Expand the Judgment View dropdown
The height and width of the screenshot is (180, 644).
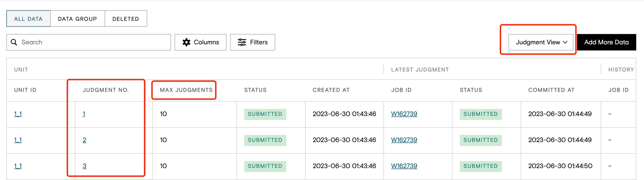click(x=541, y=42)
